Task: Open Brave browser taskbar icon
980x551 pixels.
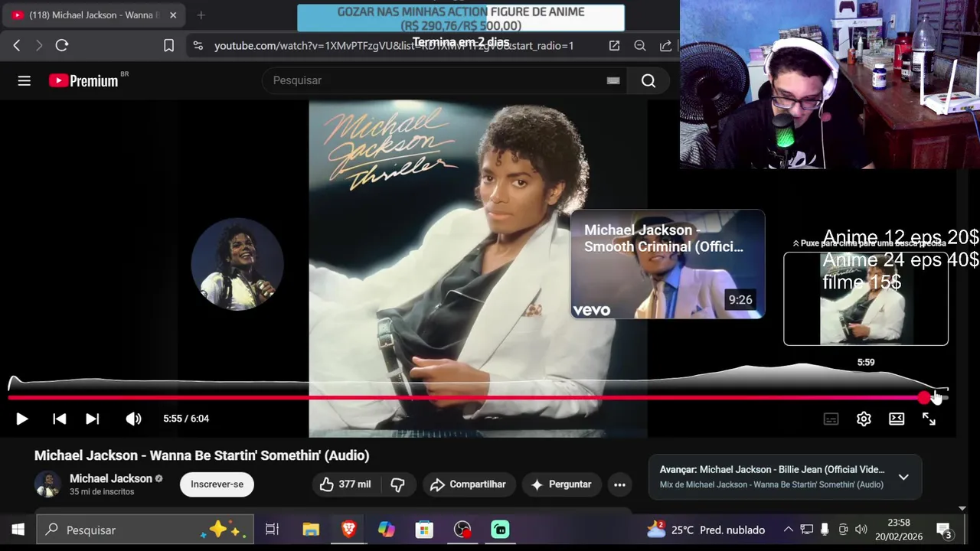Action: 348,530
